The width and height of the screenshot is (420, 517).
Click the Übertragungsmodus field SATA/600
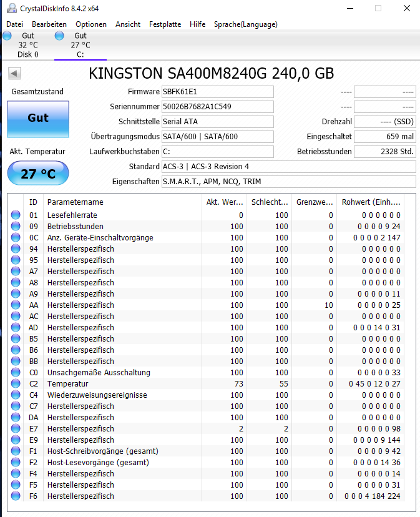pyautogui.click(x=218, y=137)
